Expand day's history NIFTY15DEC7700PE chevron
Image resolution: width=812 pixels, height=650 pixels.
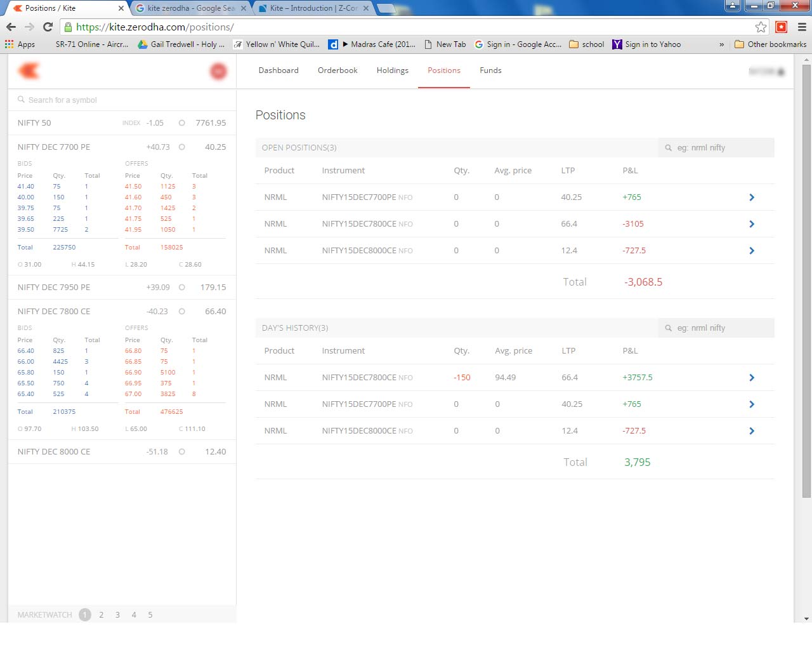click(x=752, y=404)
